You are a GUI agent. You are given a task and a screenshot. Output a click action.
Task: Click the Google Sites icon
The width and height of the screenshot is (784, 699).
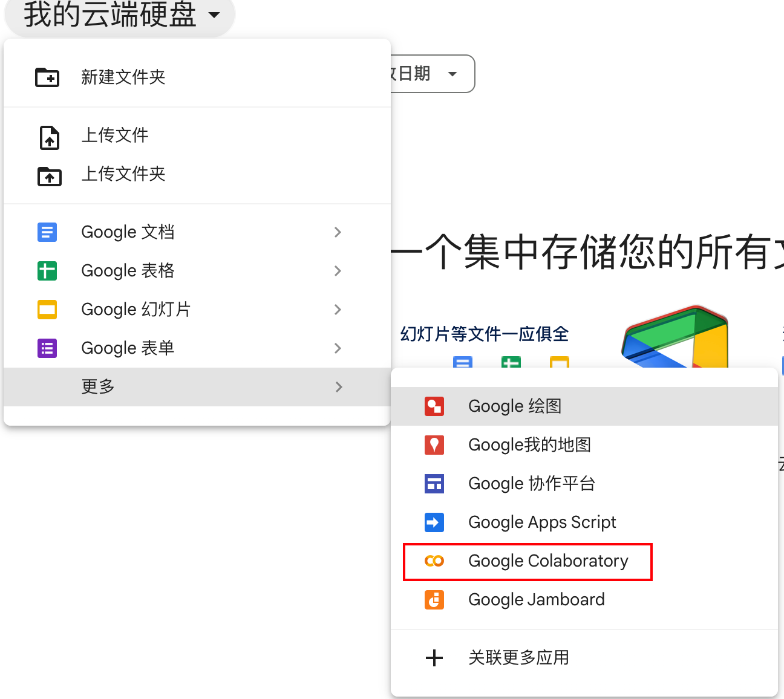(x=434, y=484)
